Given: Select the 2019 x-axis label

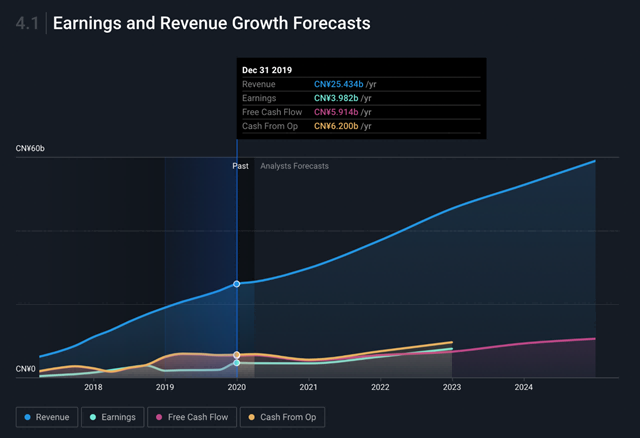Looking at the screenshot, I should pyautogui.click(x=165, y=386).
